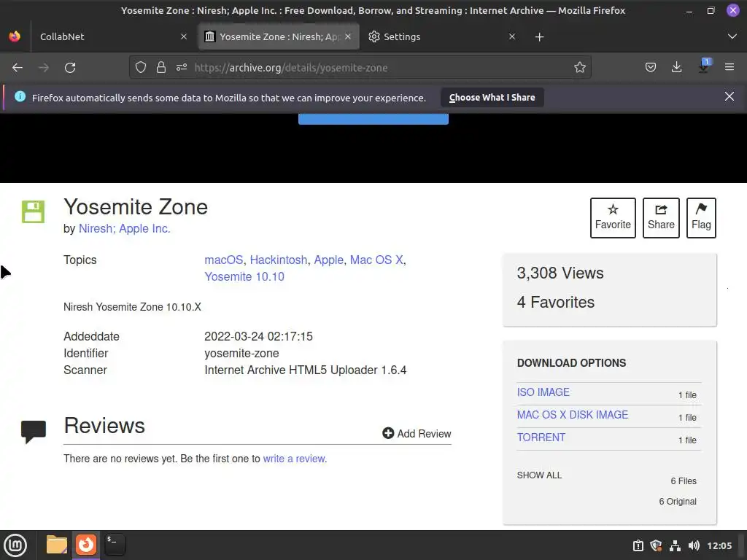Open creator link Niresh; Apple Inc.
Image resolution: width=747 pixels, height=560 pixels.
(x=124, y=228)
